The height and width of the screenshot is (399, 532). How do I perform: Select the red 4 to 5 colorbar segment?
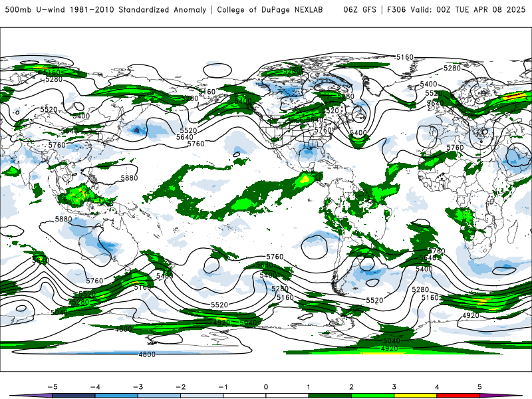(x=458, y=396)
